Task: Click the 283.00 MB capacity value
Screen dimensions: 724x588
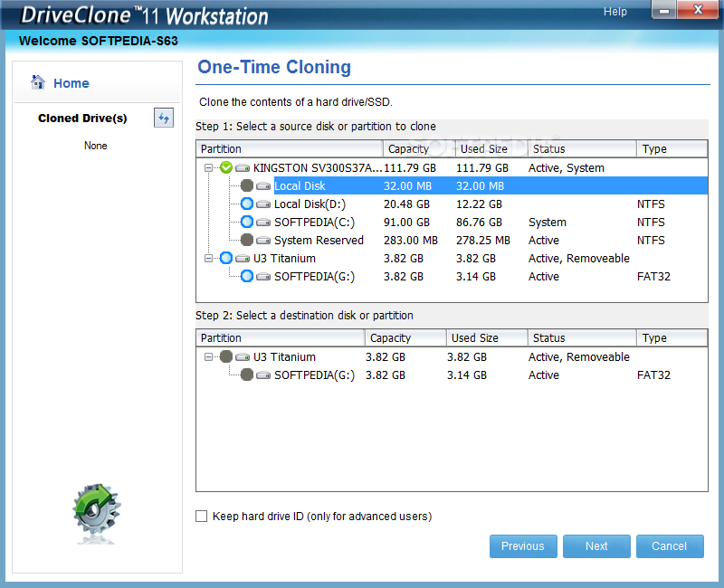Action: [411, 241]
